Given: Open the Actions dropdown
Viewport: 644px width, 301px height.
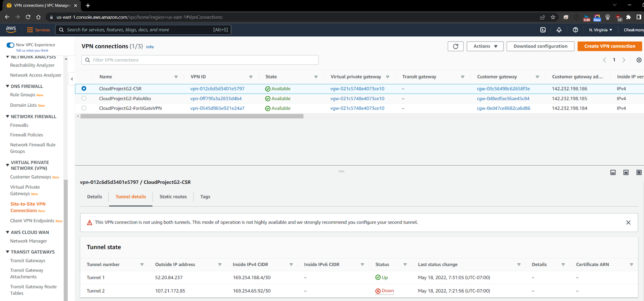Looking at the screenshot, I should (x=485, y=46).
